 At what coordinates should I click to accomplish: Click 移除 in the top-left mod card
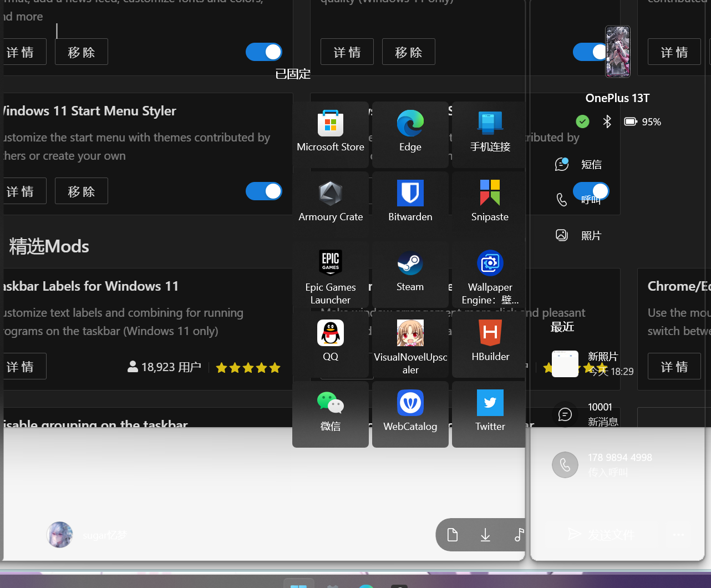point(82,52)
